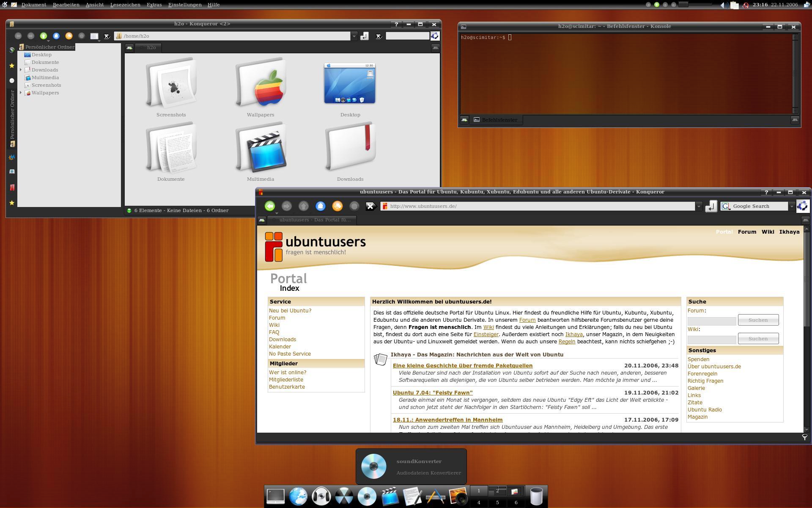Click the Forum link in the ubuntuusers page header

point(747,232)
